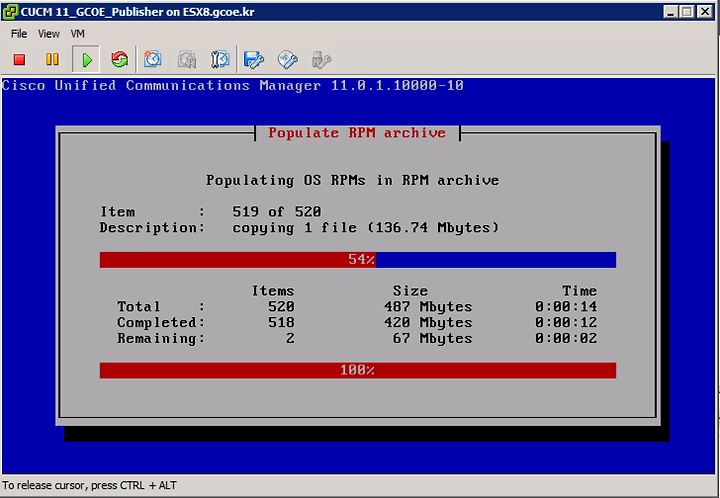The width and height of the screenshot is (720, 498).
Task: Click the 'Size' column header
Action: click(x=410, y=291)
